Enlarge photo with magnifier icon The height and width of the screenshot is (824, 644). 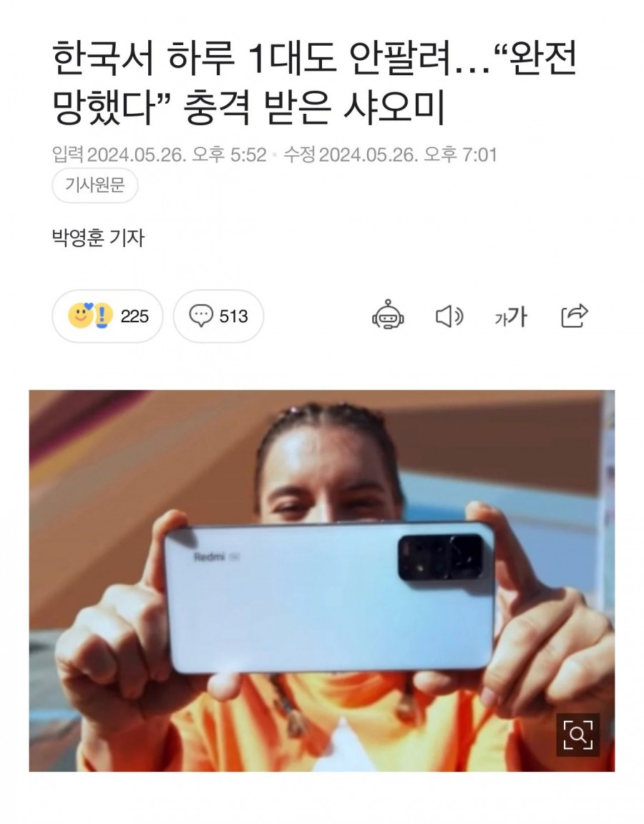coord(578,735)
